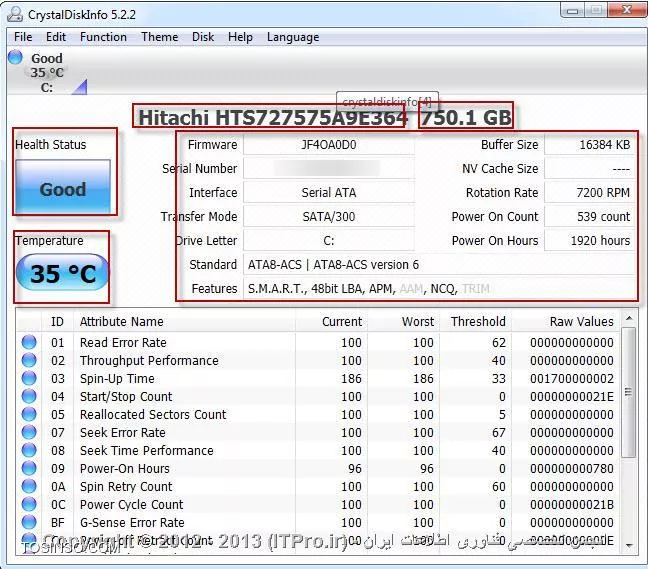Open the Edit menu

[x=56, y=37]
